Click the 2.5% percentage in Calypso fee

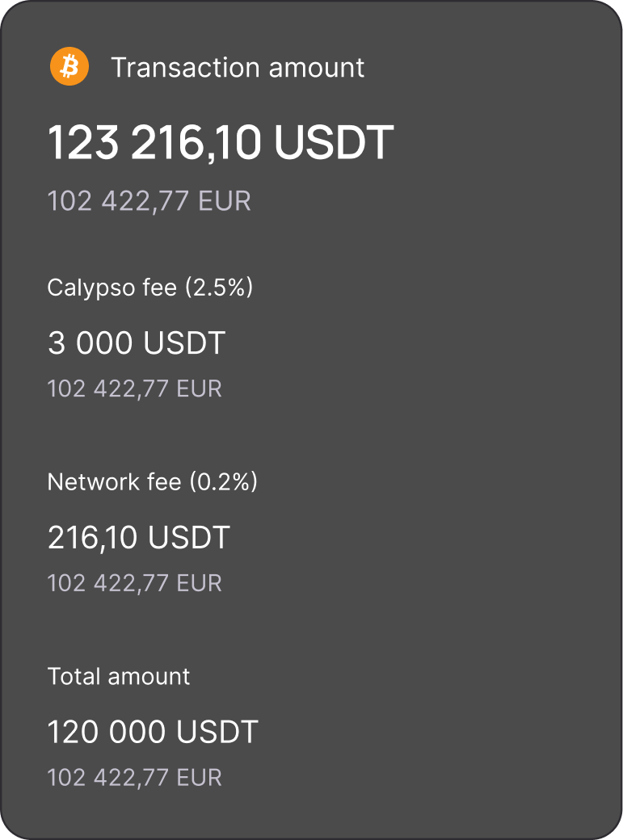[x=219, y=288]
